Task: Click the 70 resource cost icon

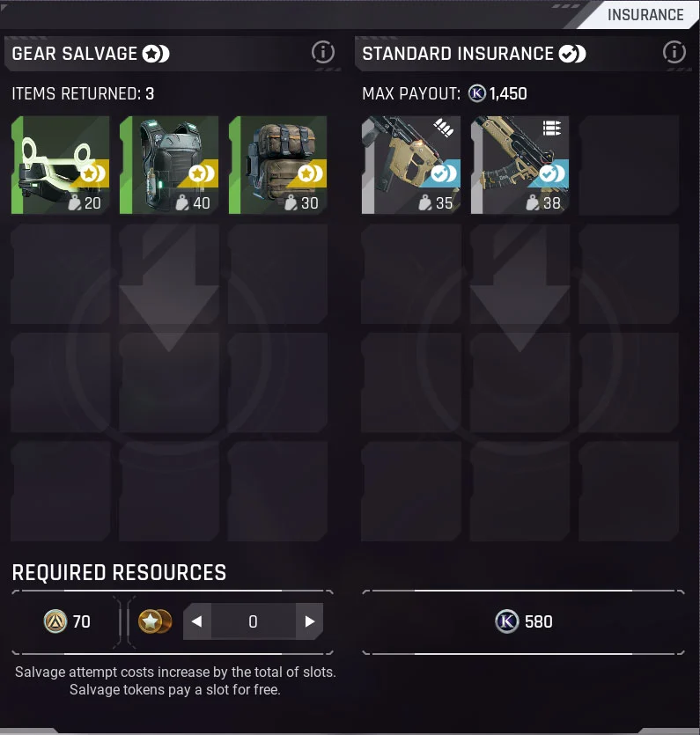Action: (x=55, y=621)
